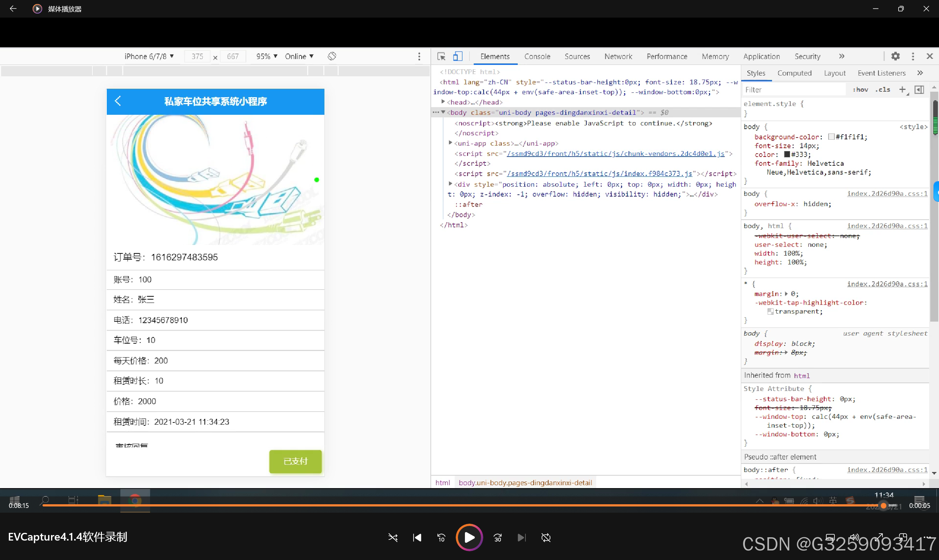Toggle the device toolbar icon
Screen dimensions: 939x560
click(458, 56)
